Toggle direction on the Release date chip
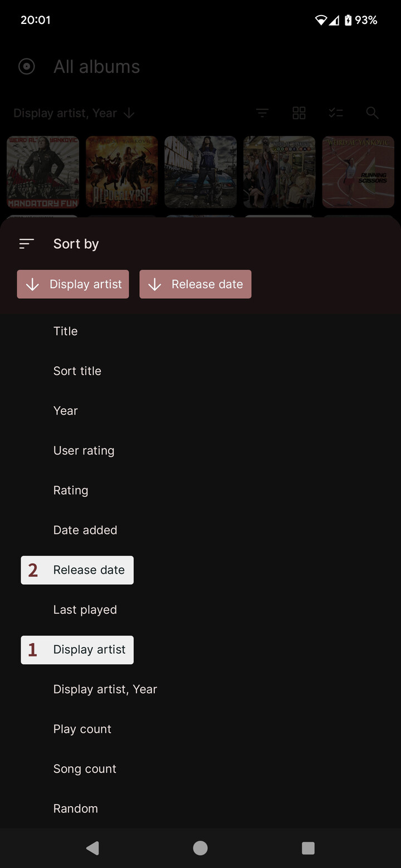The width and height of the screenshot is (401, 868). click(x=195, y=284)
